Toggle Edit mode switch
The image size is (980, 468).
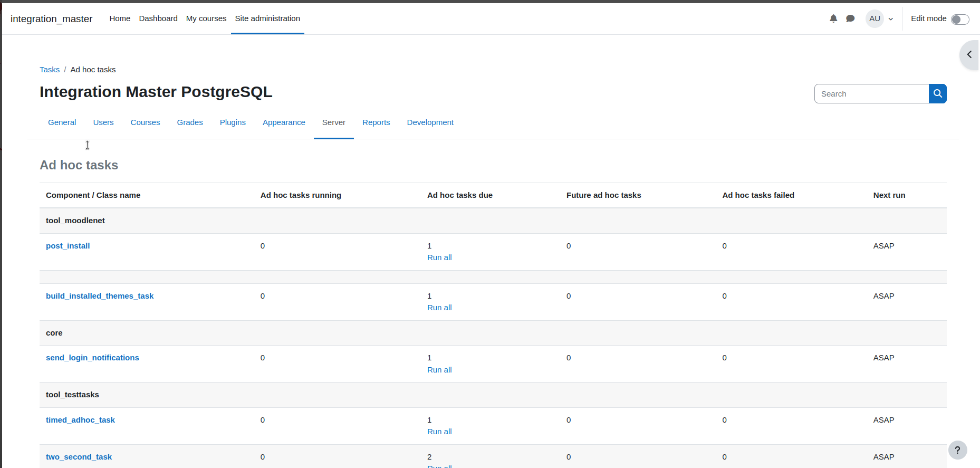(x=960, y=19)
